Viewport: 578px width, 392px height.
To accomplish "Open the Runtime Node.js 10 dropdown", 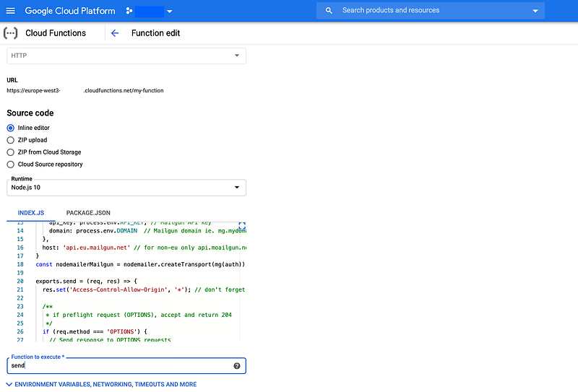I will [126, 188].
